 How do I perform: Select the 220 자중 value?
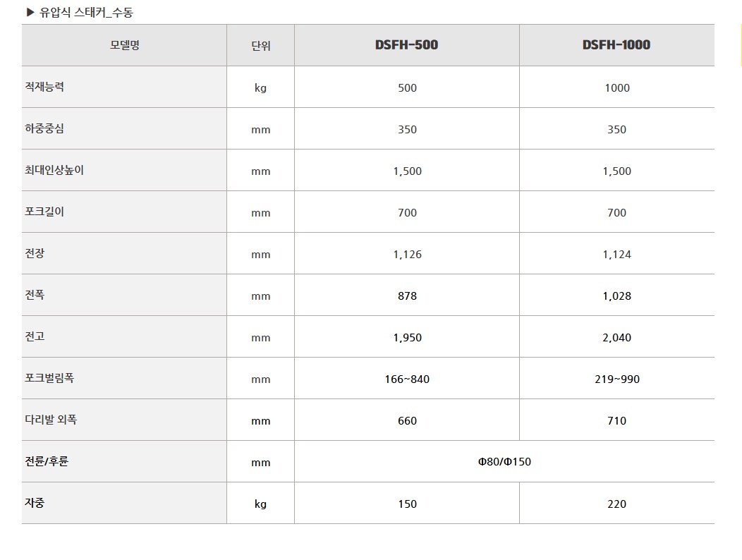click(x=616, y=504)
